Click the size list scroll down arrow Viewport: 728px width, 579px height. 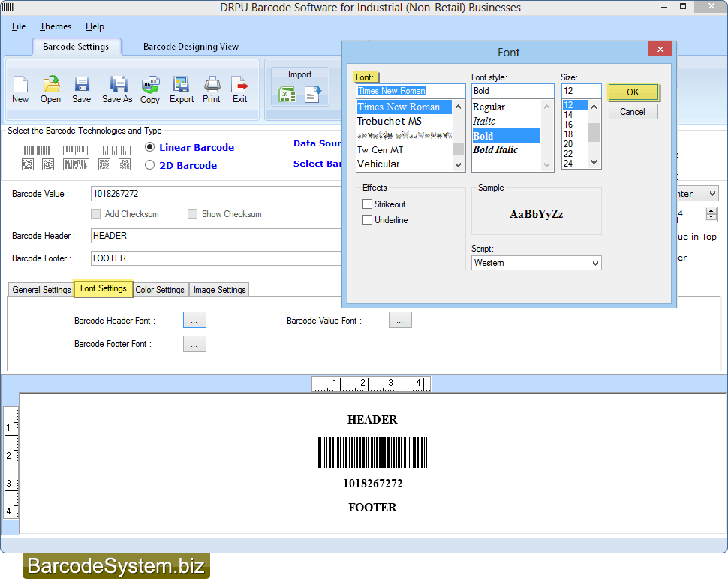pyautogui.click(x=594, y=162)
